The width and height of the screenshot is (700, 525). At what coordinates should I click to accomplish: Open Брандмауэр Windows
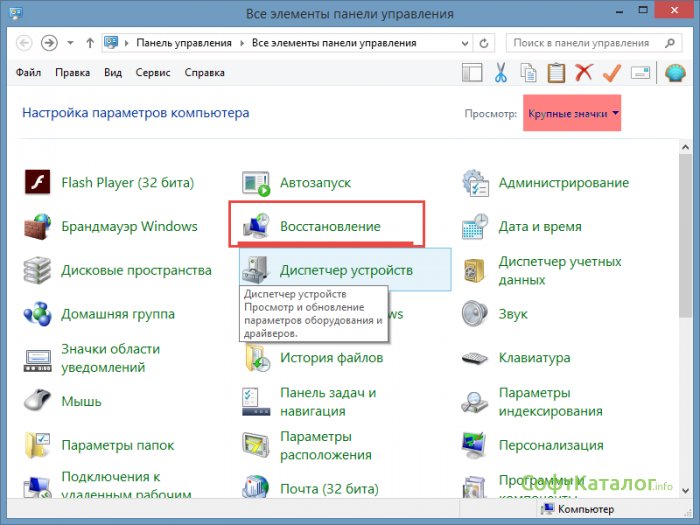[129, 226]
